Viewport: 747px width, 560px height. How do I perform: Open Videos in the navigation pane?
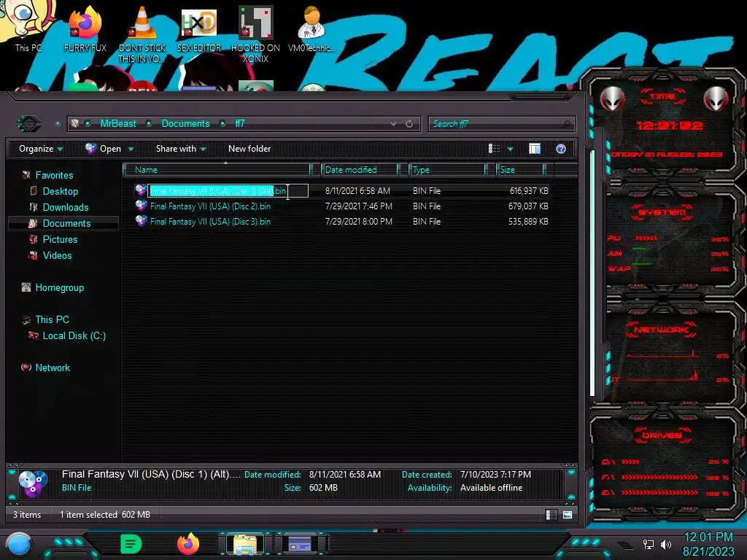(x=57, y=256)
